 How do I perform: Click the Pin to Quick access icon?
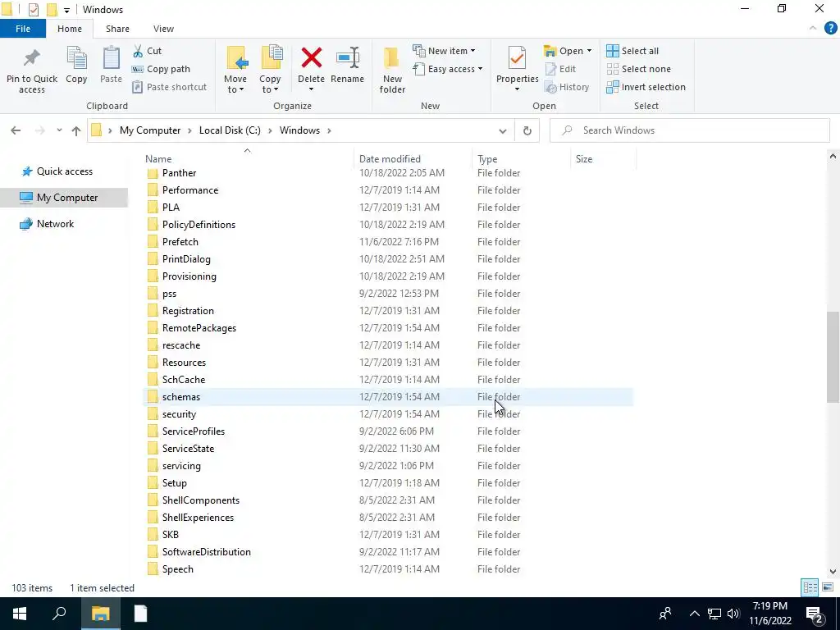[32, 58]
